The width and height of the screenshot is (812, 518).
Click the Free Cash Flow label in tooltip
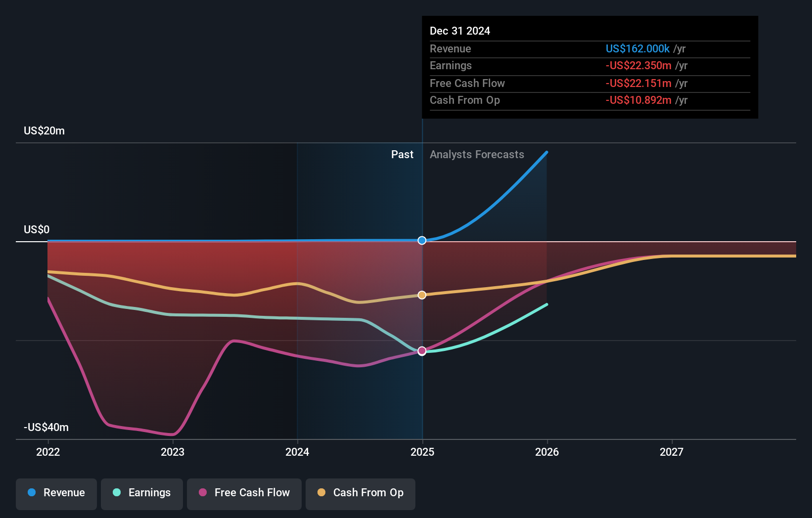[x=467, y=83]
